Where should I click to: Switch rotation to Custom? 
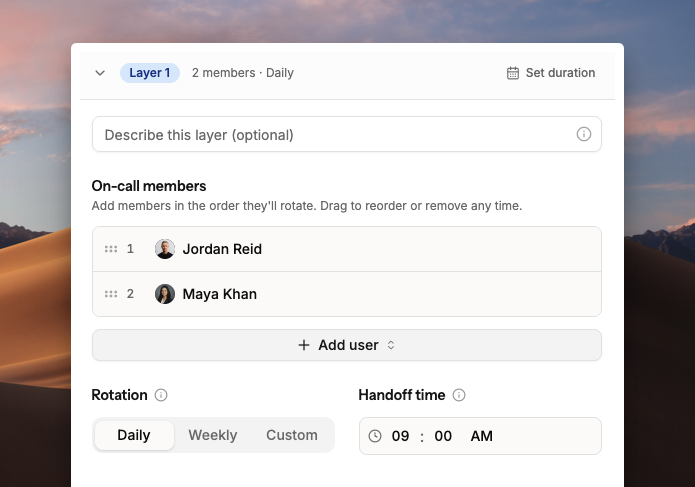click(x=292, y=435)
